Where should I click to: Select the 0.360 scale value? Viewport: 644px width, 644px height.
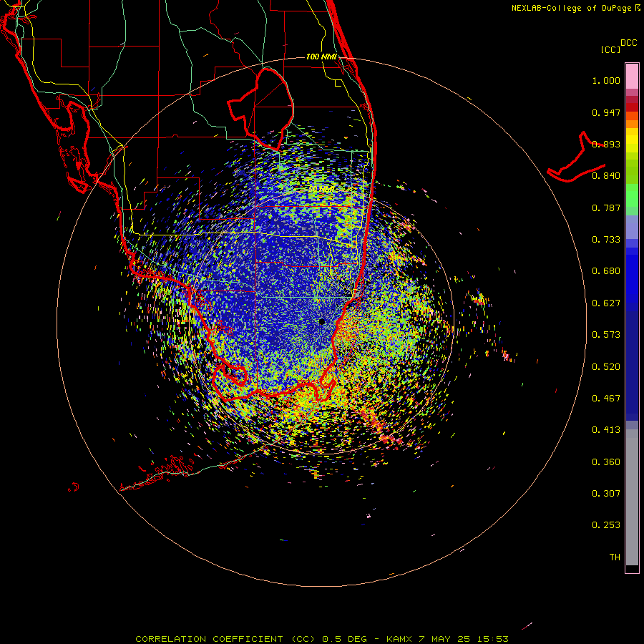pos(606,462)
